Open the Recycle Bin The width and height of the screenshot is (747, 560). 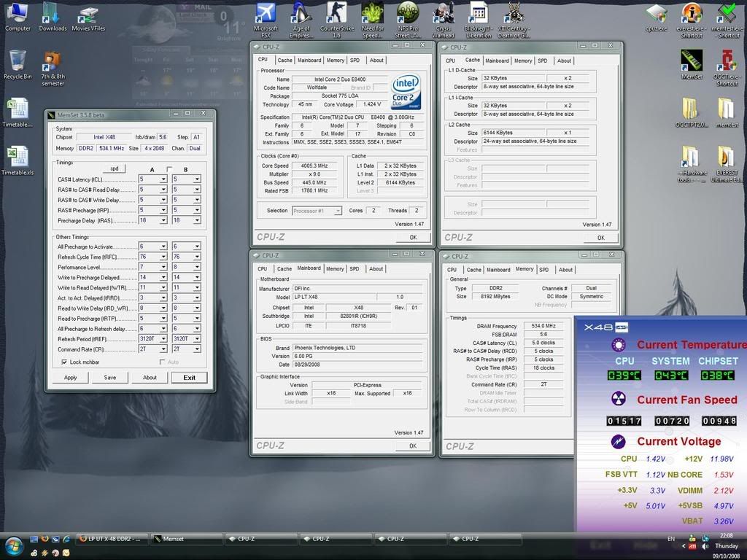[18, 64]
